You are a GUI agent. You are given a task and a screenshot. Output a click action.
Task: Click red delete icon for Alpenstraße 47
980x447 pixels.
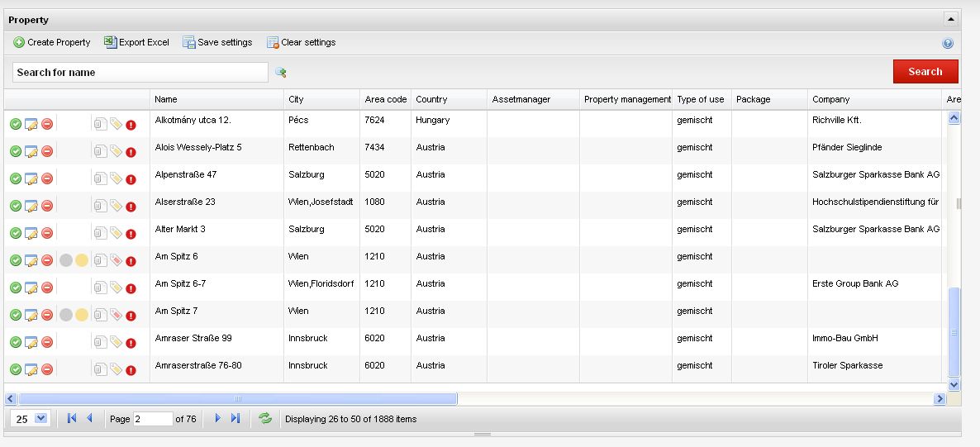coord(47,178)
